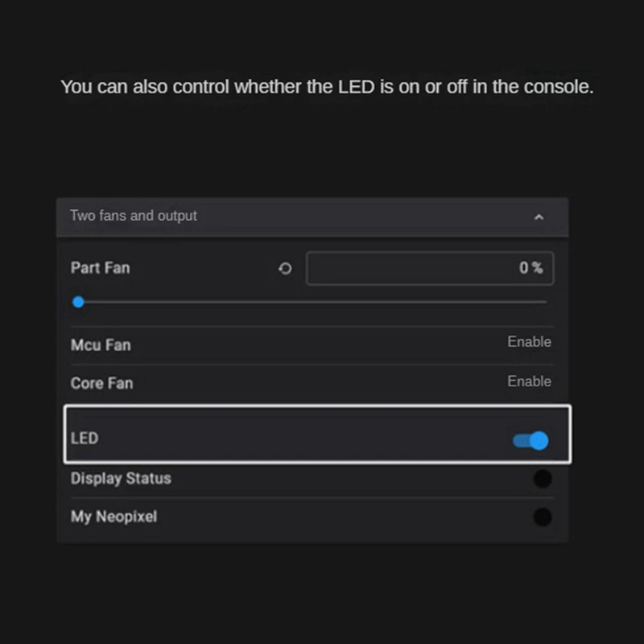Click the middle of the Part Fan slider track
The height and width of the screenshot is (644, 644).
pos(312,303)
